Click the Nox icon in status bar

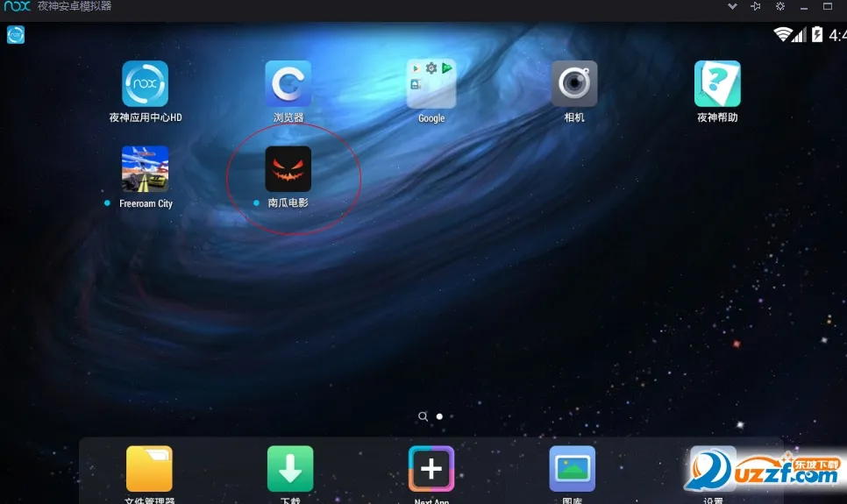point(16,34)
